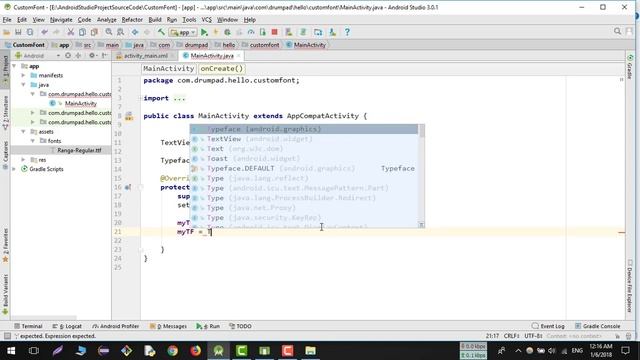Open the VCS menu
640x360 pixels.
[x=207, y=20]
